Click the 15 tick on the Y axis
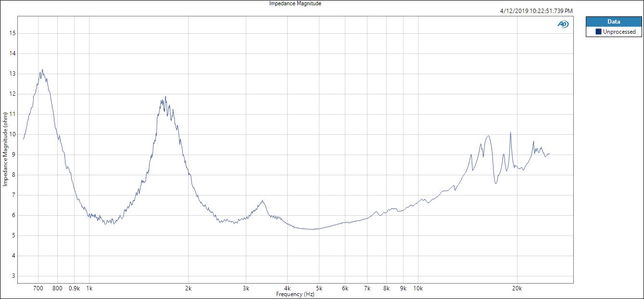 13,33
